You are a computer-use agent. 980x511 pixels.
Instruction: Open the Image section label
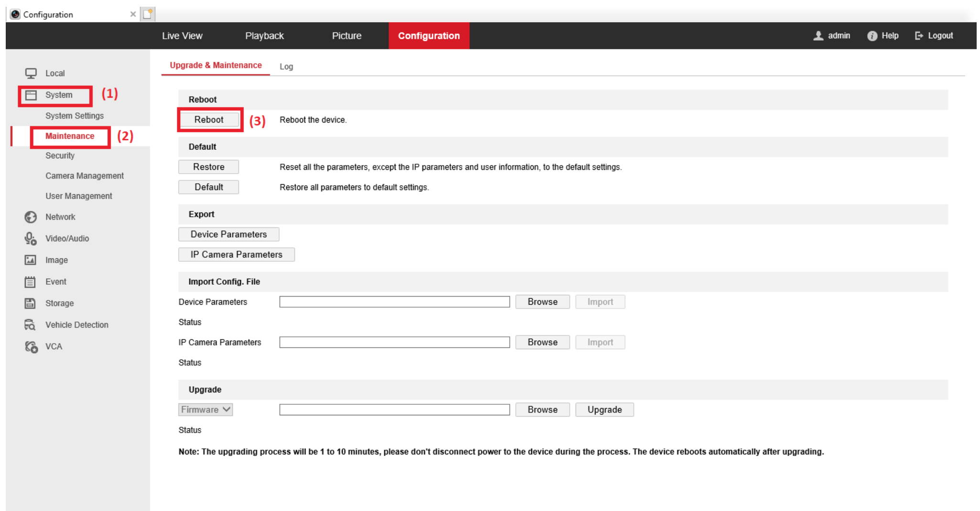[56, 260]
